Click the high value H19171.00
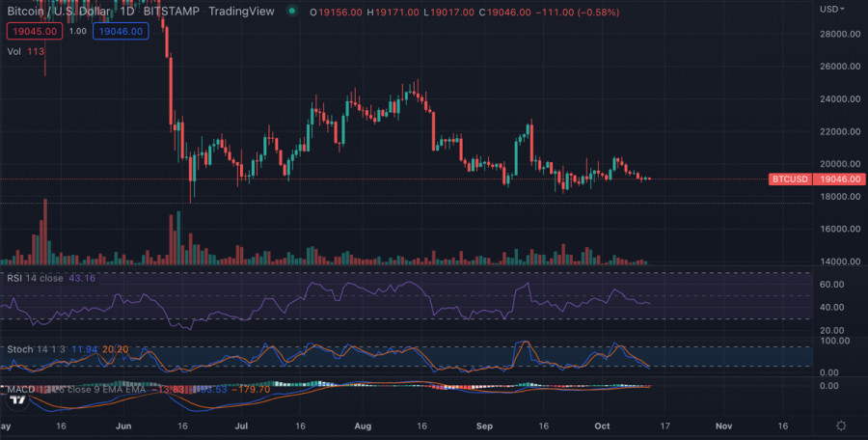 (393, 13)
